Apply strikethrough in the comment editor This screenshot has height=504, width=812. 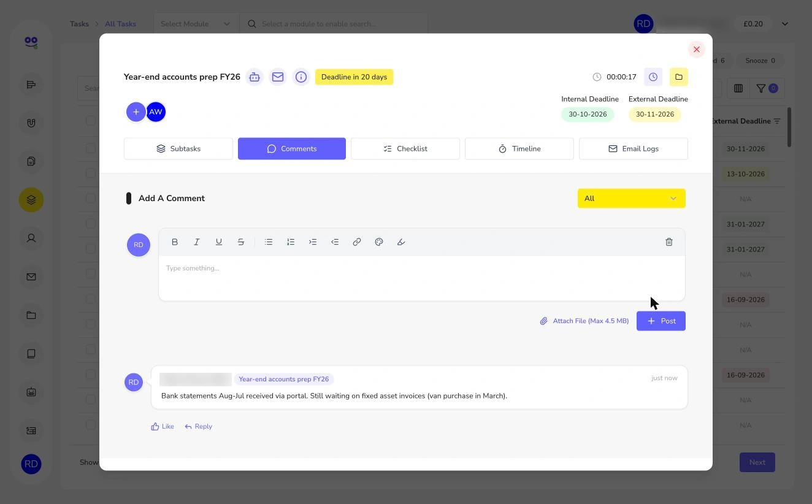tap(241, 242)
